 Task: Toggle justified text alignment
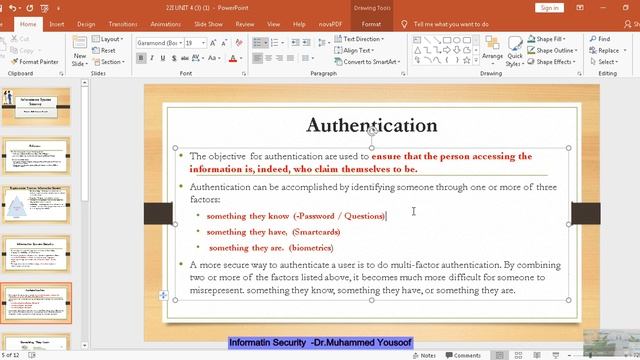(x=291, y=58)
